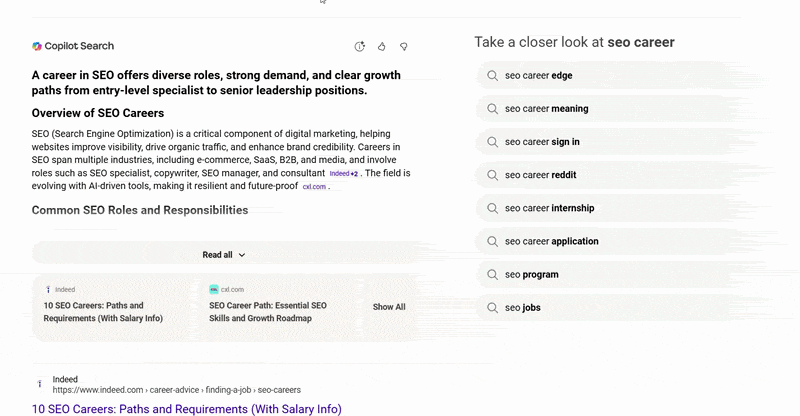Open the Indeed +2 citation chip

pos(343,174)
